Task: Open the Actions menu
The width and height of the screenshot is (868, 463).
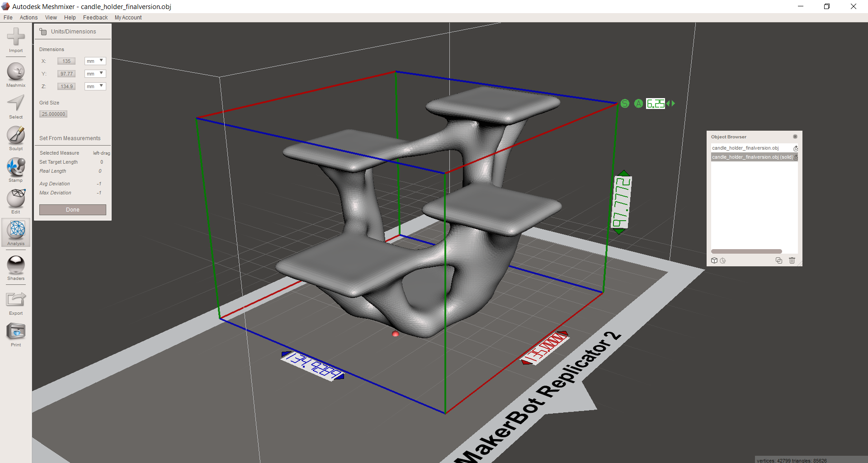Action: click(28, 18)
